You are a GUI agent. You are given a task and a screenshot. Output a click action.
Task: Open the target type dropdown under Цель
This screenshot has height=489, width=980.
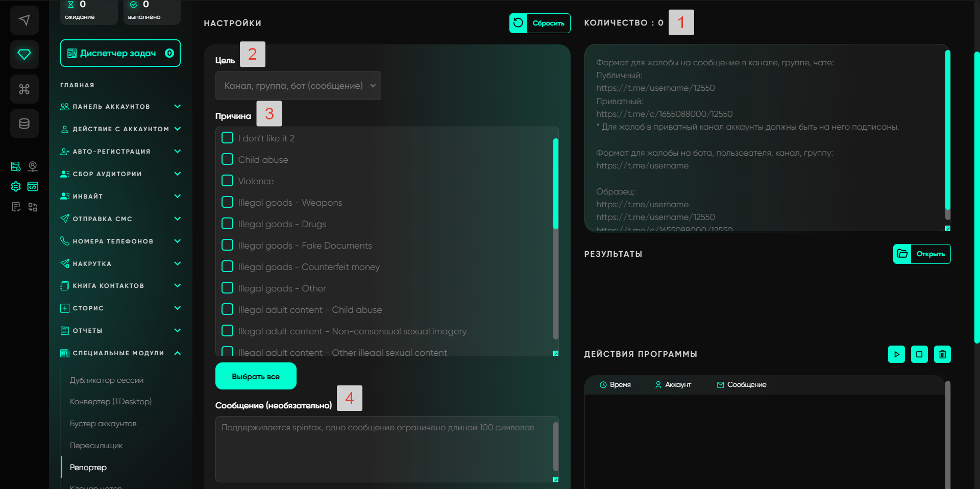pos(298,86)
